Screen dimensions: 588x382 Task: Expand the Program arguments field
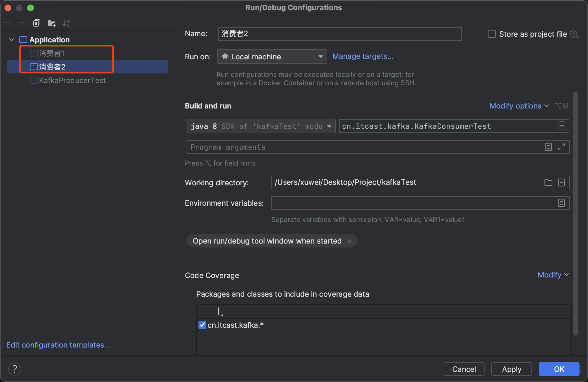coord(561,147)
